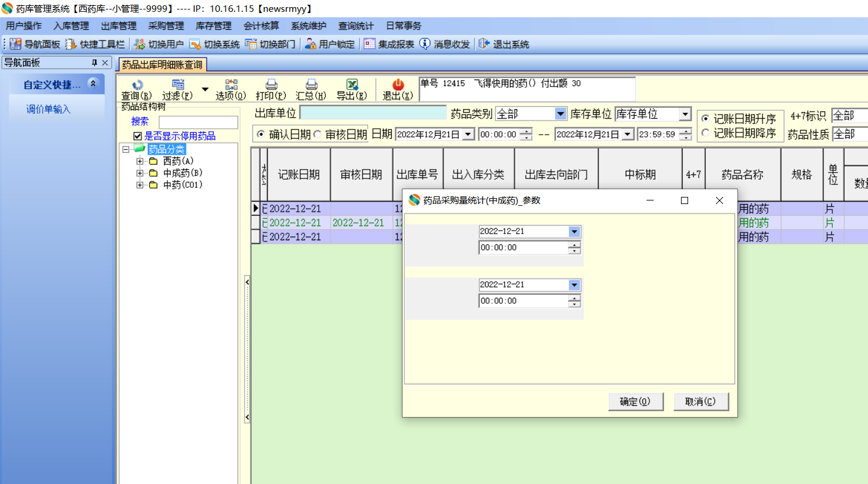
Task: Switch to the 药品出库明细账查询 tab
Action: tap(162, 65)
